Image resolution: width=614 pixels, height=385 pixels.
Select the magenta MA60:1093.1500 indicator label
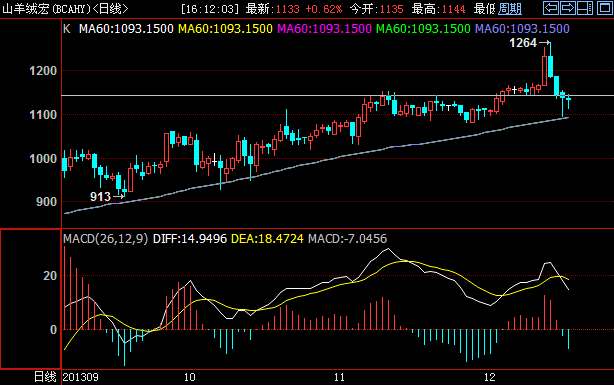click(x=324, y=29)
